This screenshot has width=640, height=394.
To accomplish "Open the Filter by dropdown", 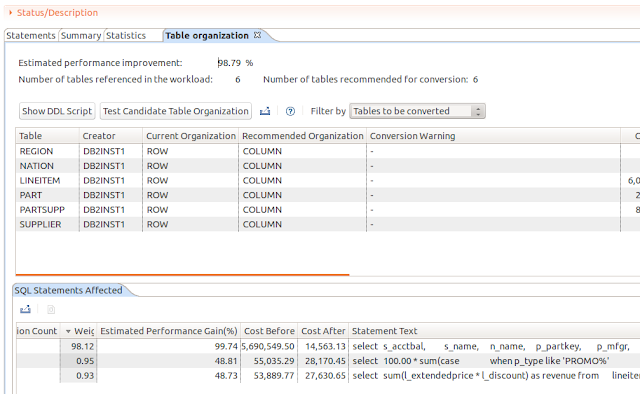I will coord(417,111).
